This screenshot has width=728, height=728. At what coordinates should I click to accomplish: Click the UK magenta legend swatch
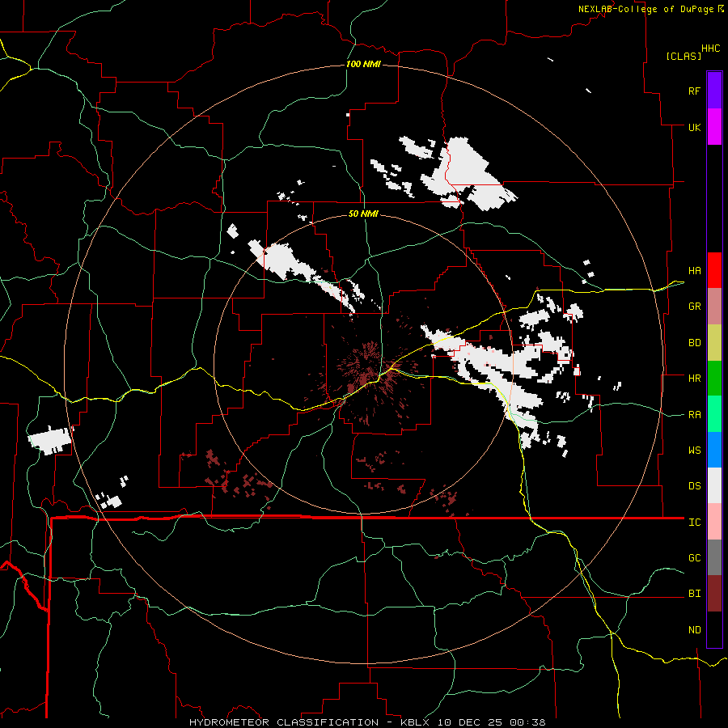click(x=714, y=127)
